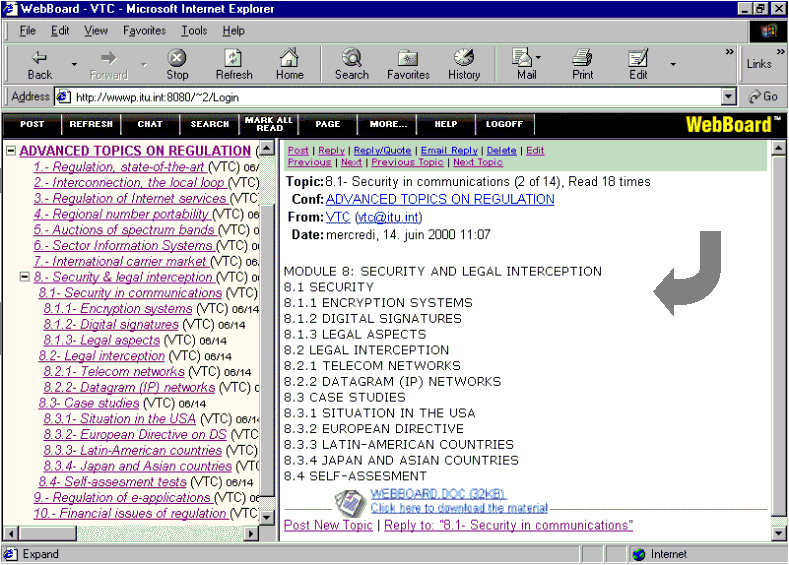Image resolution: width=789 pixels, height=565 pixels.
Task: Click the Back arrow icon
Action: [39, 58]
